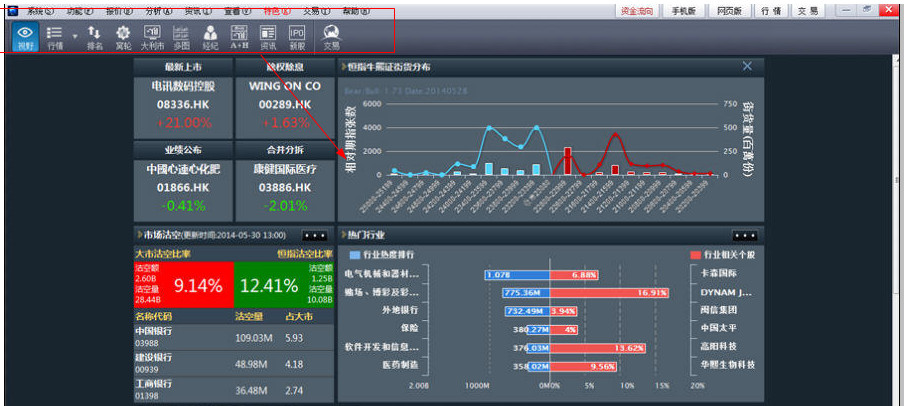
Task: Open the 功能(F) menu
Action: [x=80, y=11]
